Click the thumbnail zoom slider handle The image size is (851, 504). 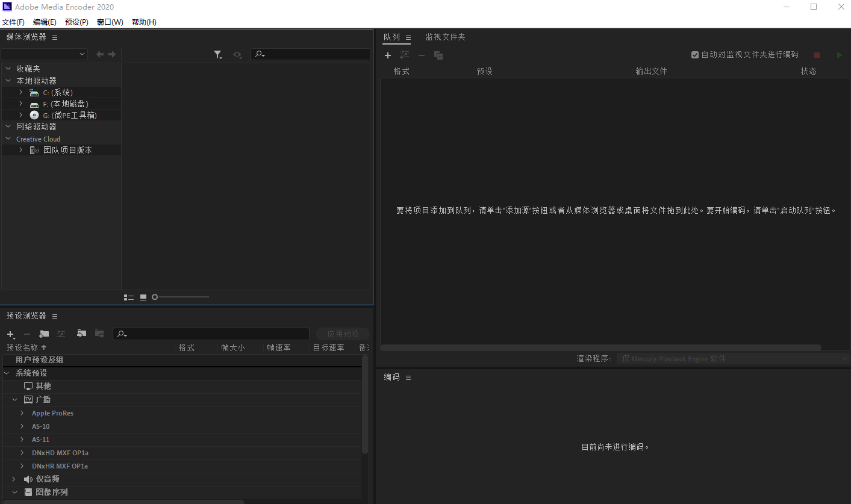pos(155,297)
